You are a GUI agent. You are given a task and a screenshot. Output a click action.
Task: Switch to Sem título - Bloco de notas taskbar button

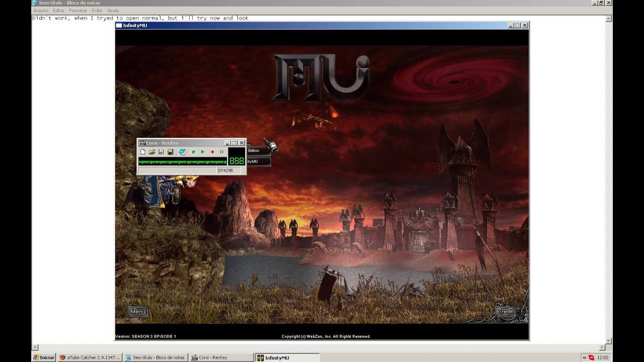(155, 357)
